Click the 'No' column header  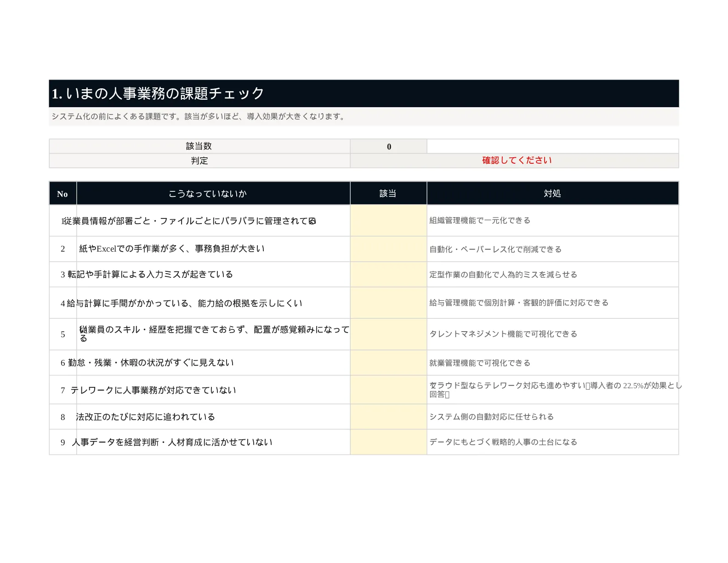tap(63, 194)
